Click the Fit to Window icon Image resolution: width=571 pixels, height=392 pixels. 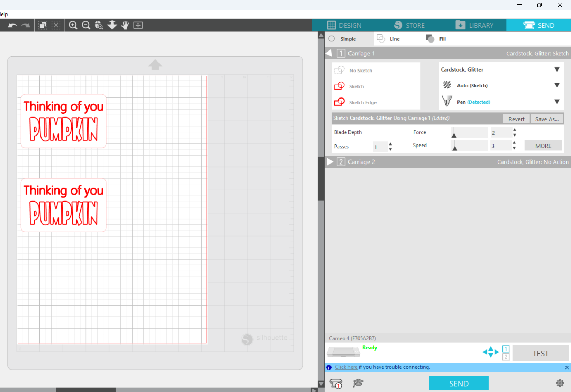138,25
